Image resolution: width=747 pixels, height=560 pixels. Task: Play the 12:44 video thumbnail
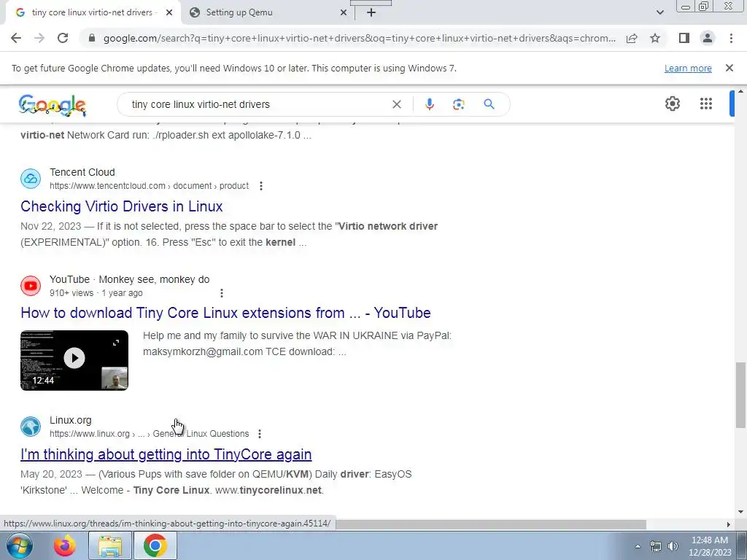tap(74, 360)
